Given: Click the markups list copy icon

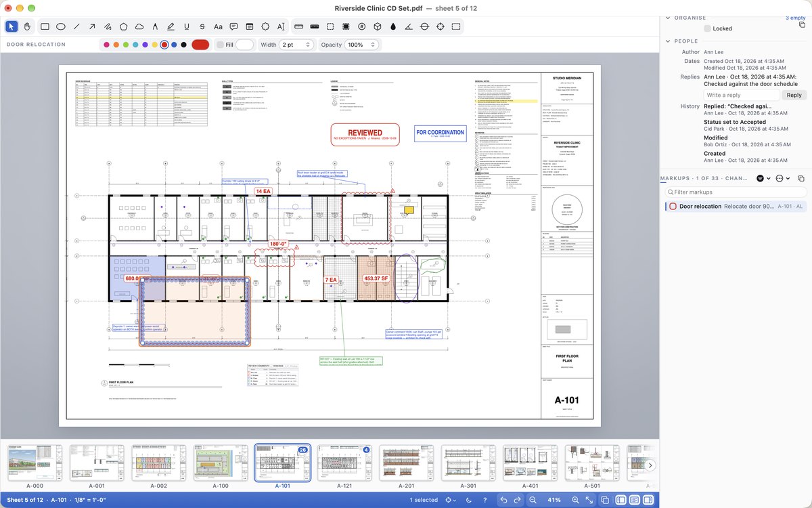Looking at the screenshot, I should click(801, 178).
